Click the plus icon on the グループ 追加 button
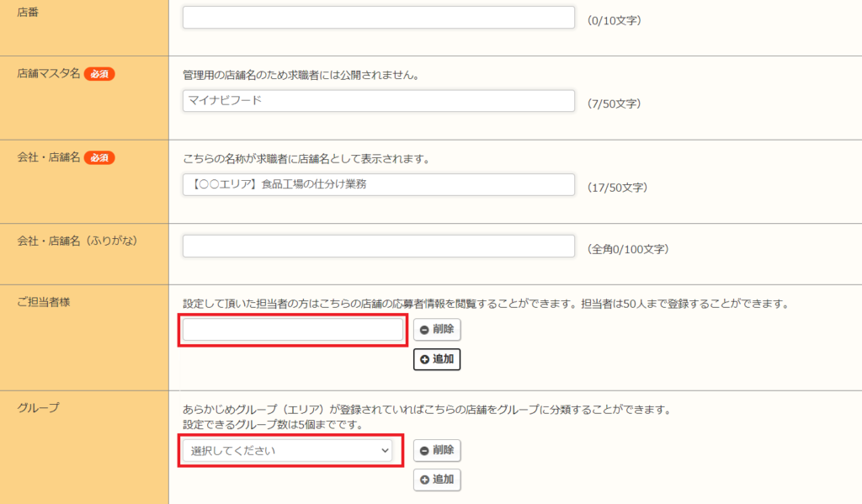 (424, 480)
